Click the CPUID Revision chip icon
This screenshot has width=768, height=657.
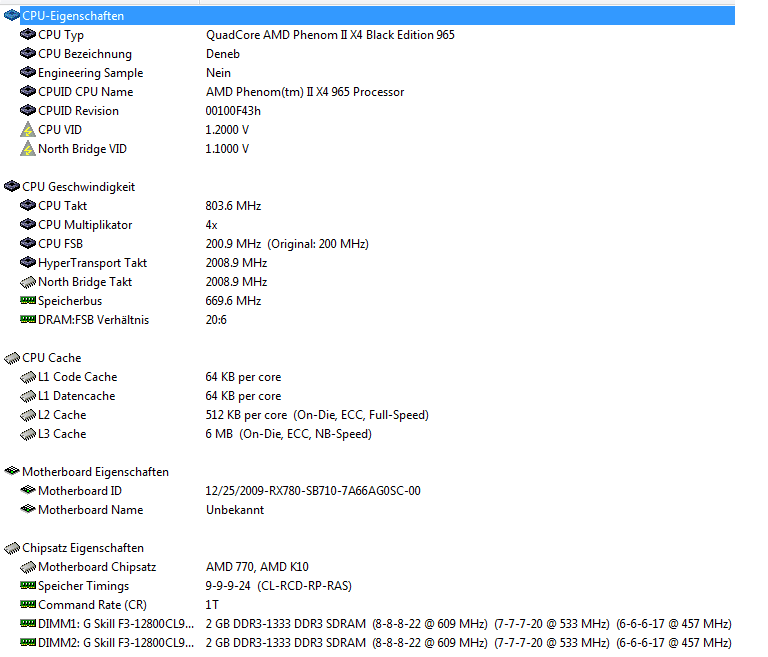(x=28, y=111)
